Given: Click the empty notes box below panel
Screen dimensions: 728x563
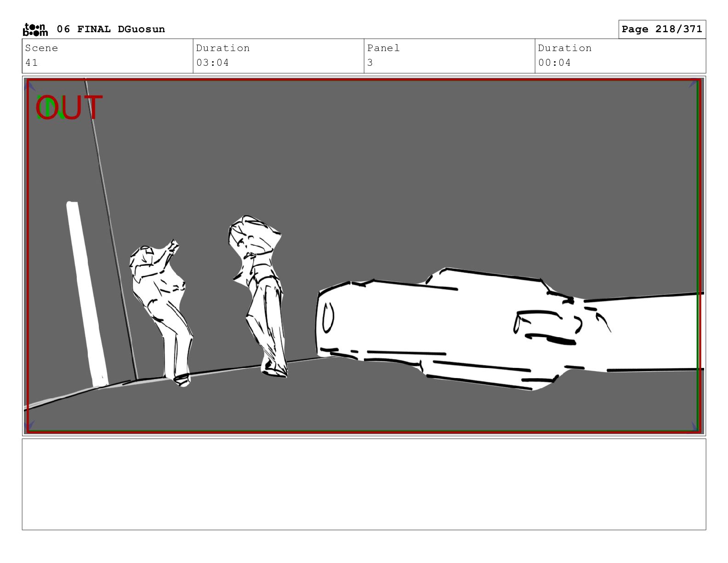Looking at the screenshot, I should pyautogui.click(x=364, y=484).
